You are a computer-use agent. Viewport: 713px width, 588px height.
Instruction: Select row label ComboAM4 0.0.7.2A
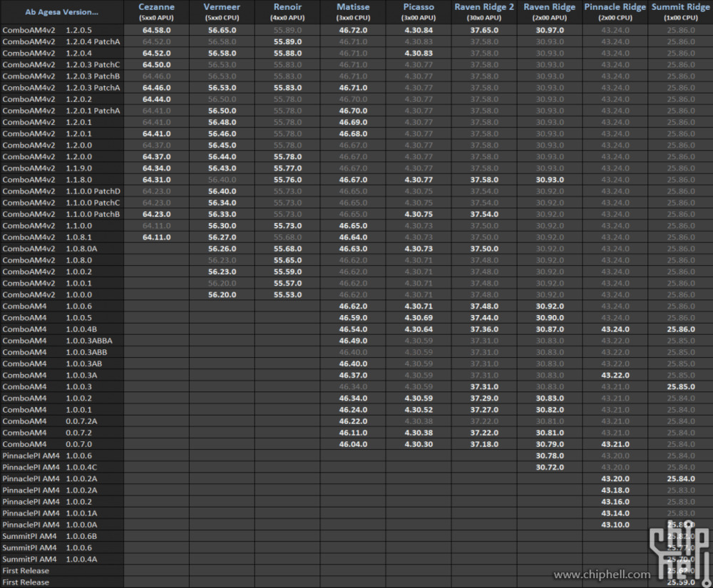50,421
